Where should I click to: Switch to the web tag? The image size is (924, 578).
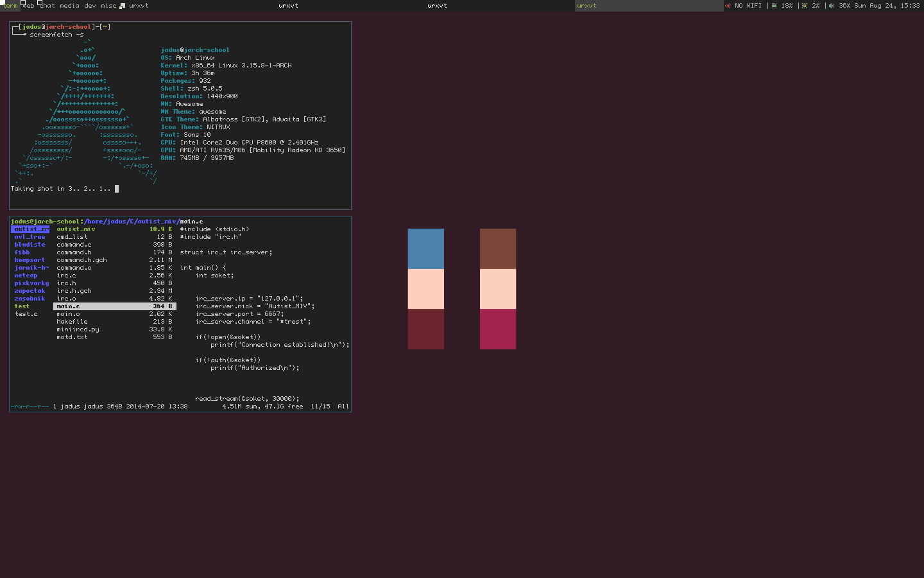[x=28, y=6]
